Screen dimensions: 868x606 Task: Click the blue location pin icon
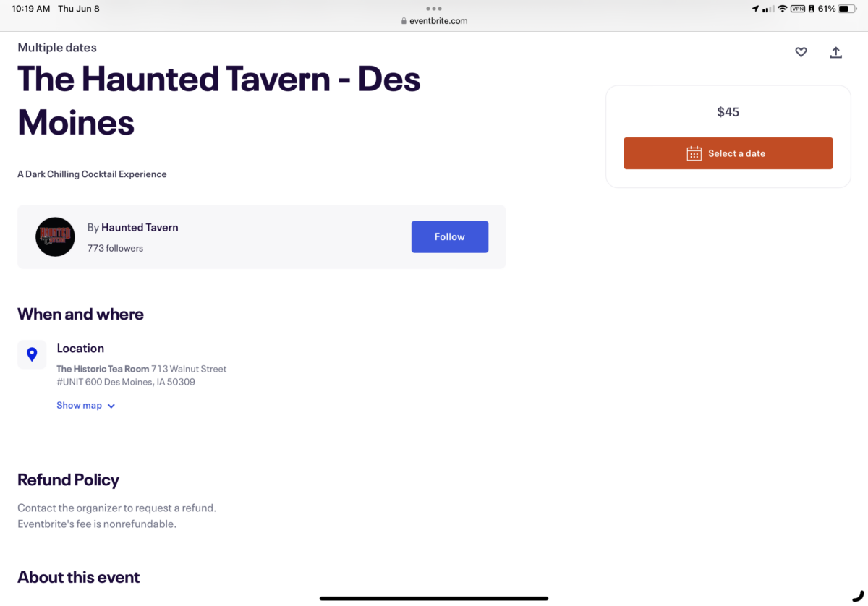click(x=32, y=354)
